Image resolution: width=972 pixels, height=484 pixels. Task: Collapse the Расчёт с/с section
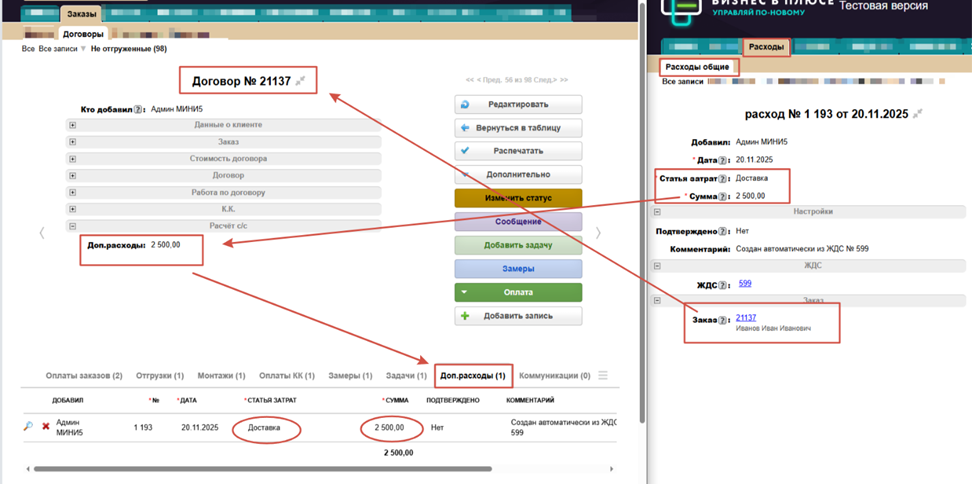click(73, 226)
